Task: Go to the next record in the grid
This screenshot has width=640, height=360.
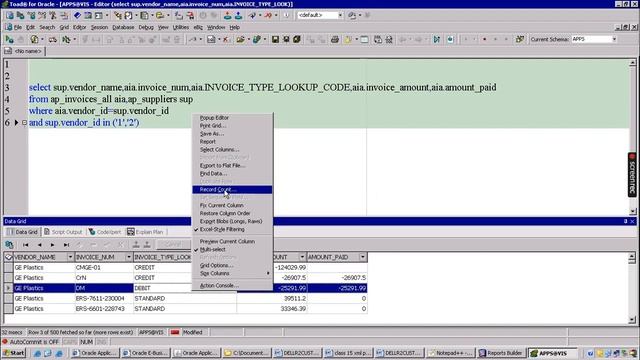Action: [52, 245]
